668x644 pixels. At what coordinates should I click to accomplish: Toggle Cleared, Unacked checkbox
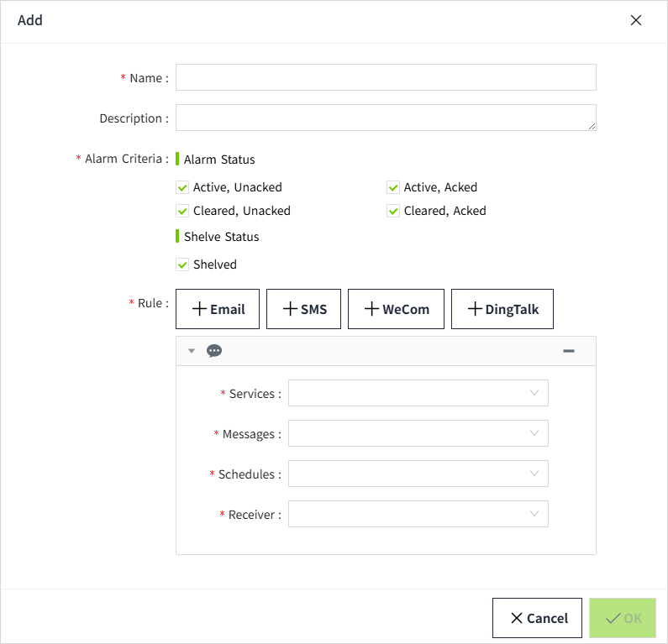pos(182,211)
